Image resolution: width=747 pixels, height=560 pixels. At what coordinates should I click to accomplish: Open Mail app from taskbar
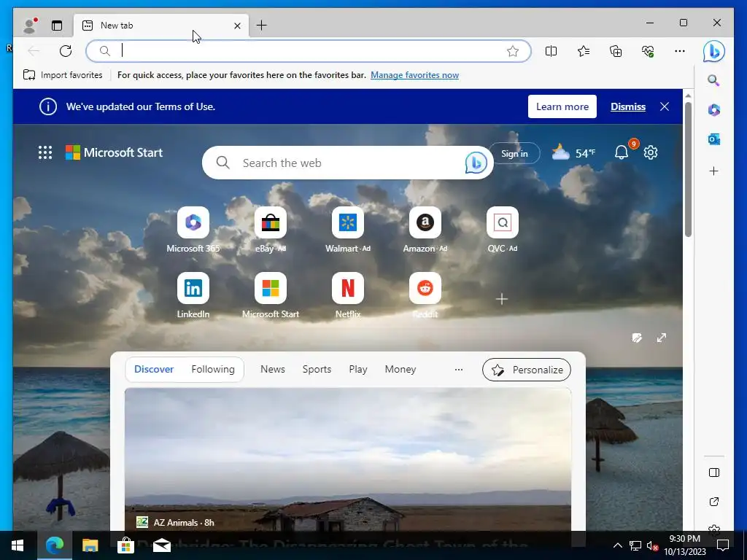pos(162,545)
